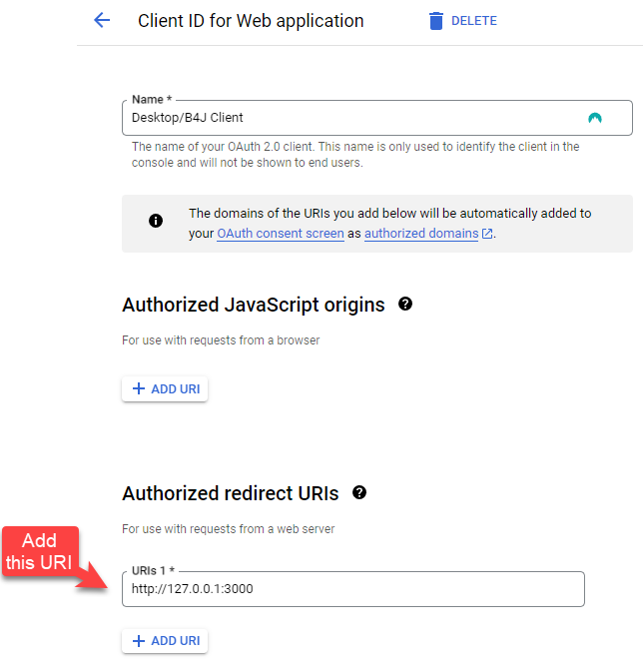Go back using the left arrow
The image size is (643, 672).
(101, 21)
